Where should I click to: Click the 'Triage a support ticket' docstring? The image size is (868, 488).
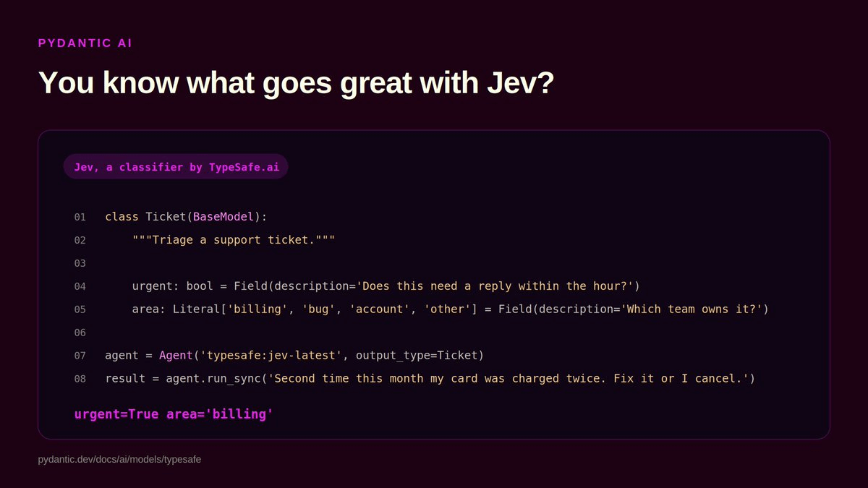click(234, 240)
